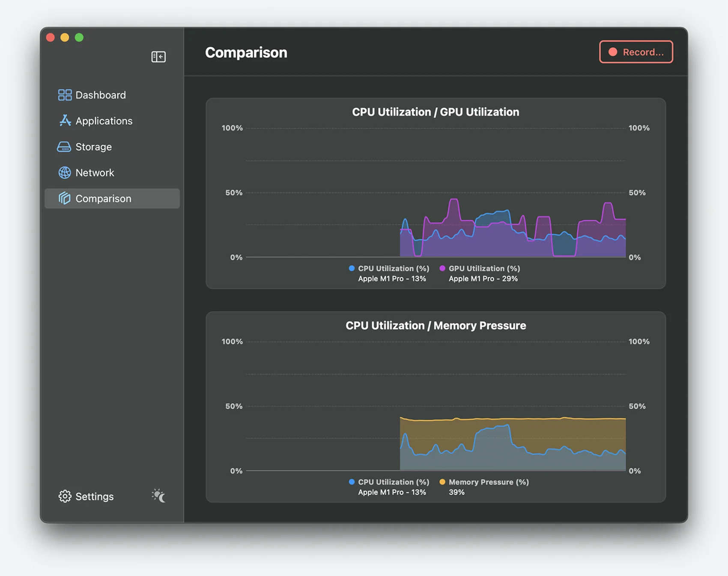Go to the Applications section

tap(104, 121)
